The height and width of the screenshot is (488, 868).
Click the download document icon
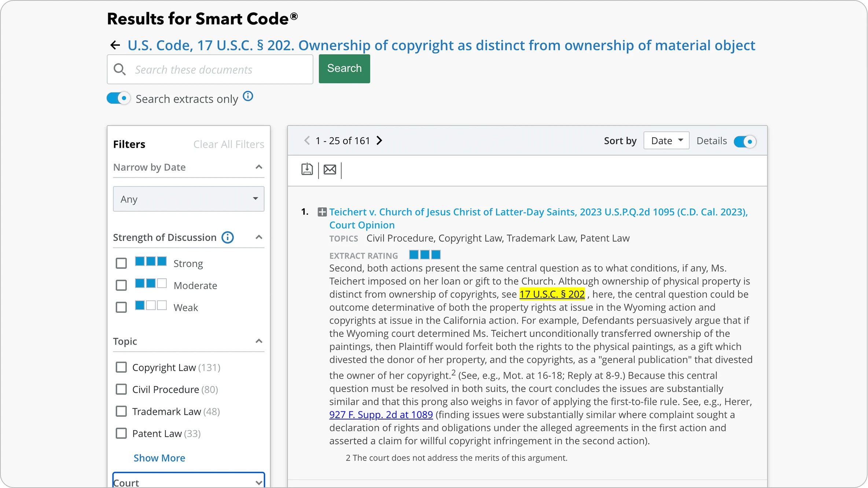(307, 170)
